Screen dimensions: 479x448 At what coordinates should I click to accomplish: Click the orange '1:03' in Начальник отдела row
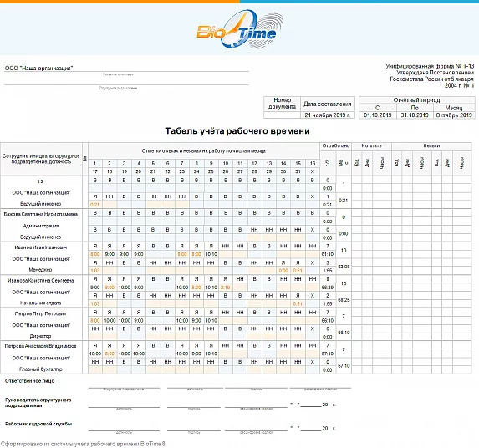coord(95,304)
